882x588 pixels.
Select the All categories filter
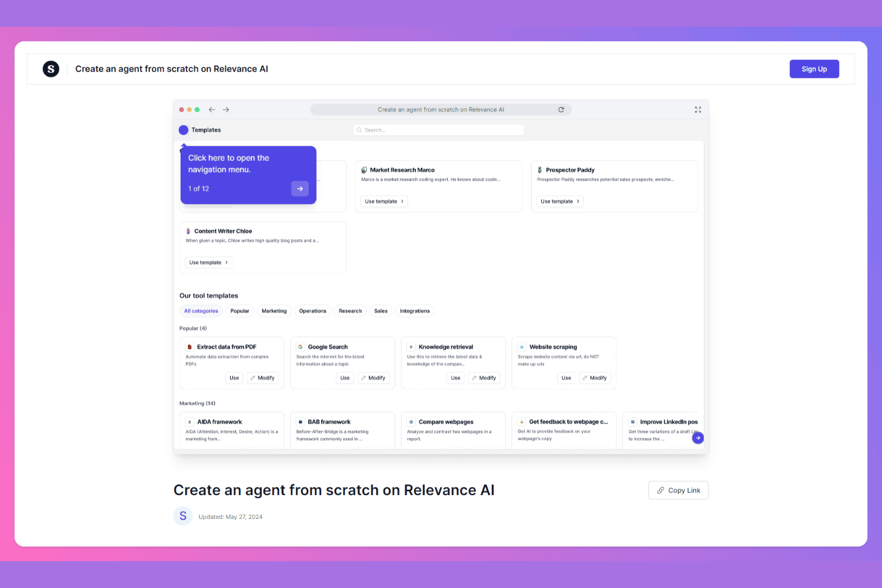point(201,311)
